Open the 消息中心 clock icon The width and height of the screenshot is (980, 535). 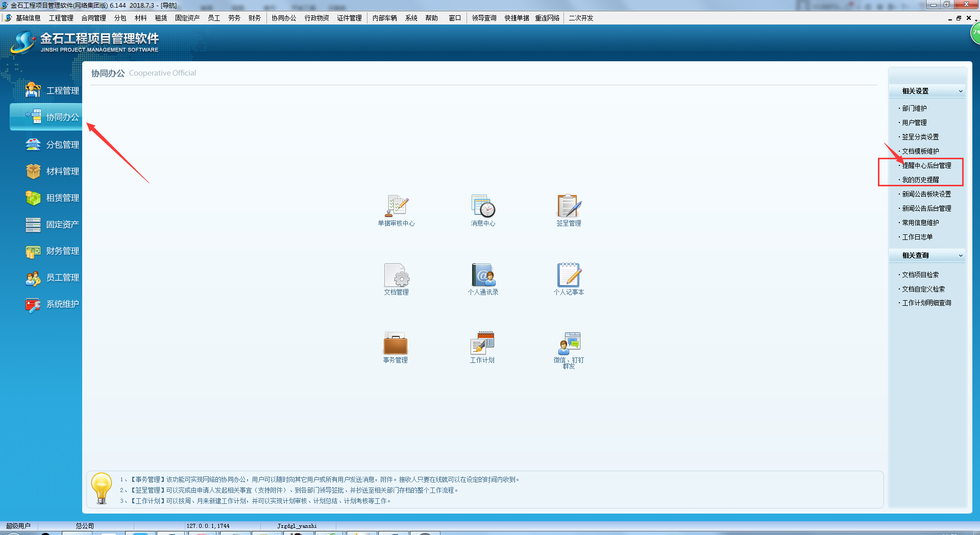tap(483, 206)
